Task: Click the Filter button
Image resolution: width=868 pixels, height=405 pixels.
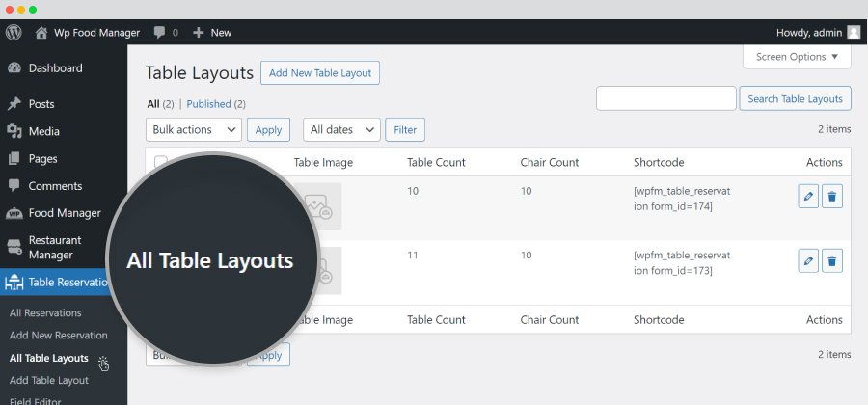Action: (405, 129)
